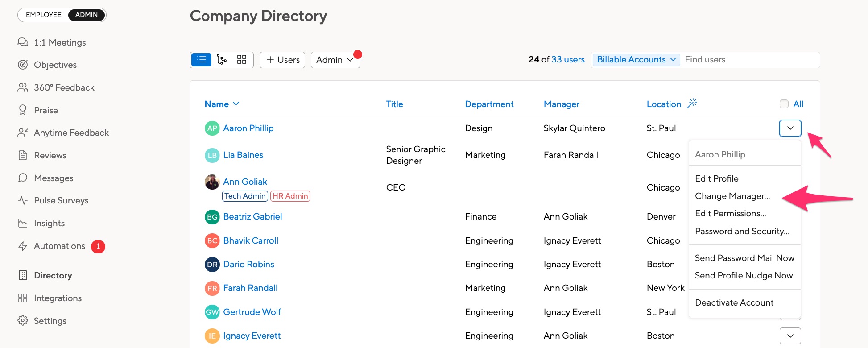Select Change Manager from the menu
Viewport: 868px width, 348px height.
coord(732,196)
